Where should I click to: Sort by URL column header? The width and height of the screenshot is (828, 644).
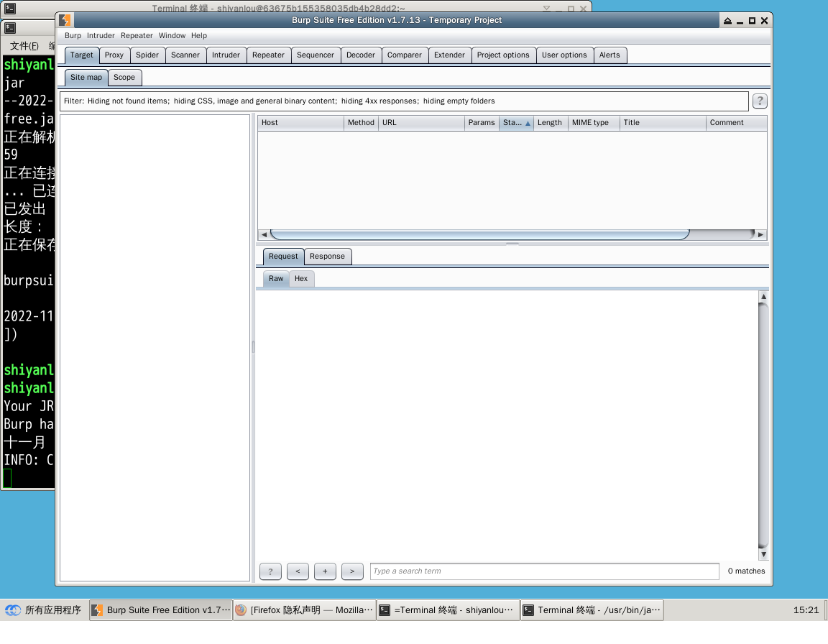(x=421, y=122)
